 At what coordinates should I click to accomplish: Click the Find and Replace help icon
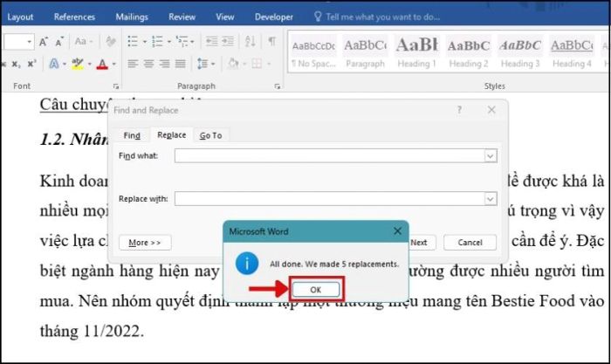pyautogui.click(x=459, y=110)
